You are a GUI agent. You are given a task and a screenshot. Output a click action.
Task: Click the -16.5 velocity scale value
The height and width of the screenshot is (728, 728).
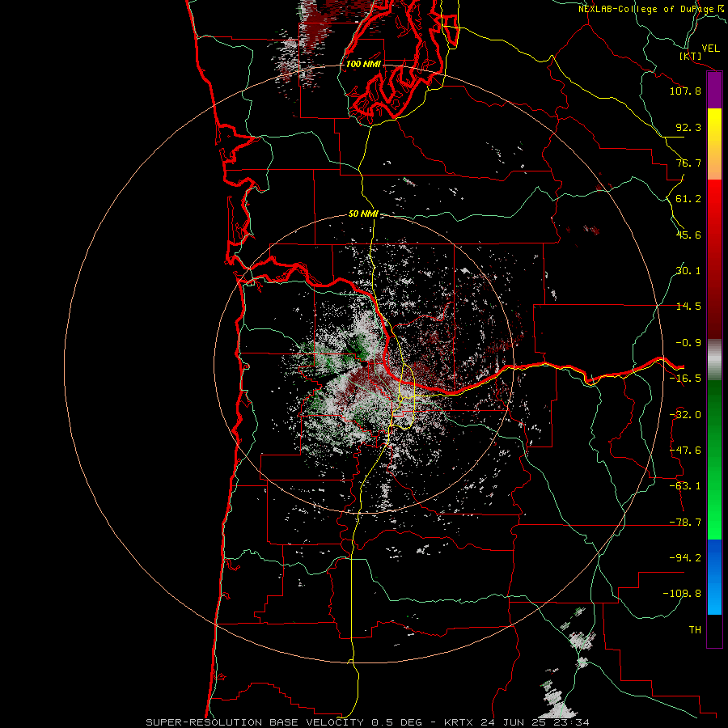point(685,379)
